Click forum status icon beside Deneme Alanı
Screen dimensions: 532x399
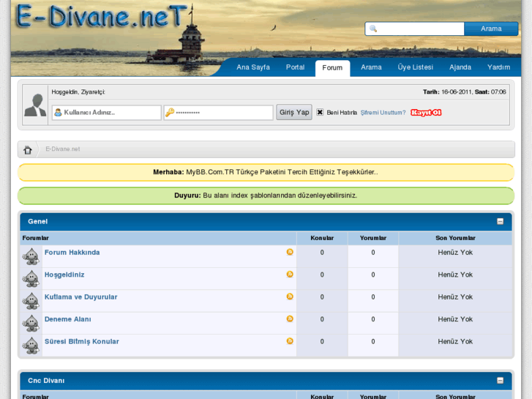[31, 324]
